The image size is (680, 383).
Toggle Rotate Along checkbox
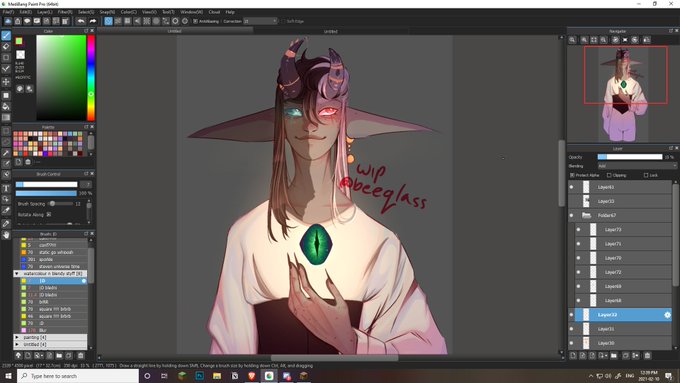click(49, 214)
